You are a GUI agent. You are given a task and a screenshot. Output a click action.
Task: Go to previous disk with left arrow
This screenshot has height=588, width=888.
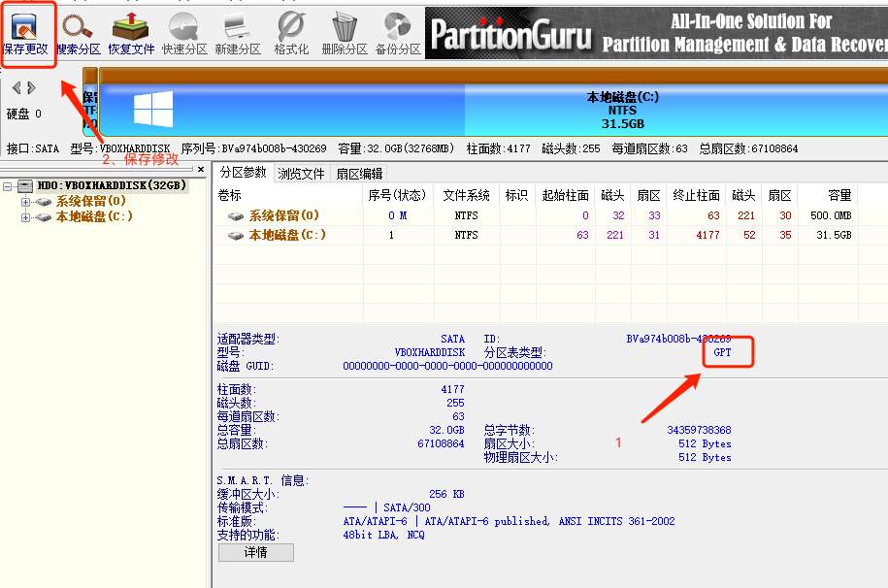point(16,87)
